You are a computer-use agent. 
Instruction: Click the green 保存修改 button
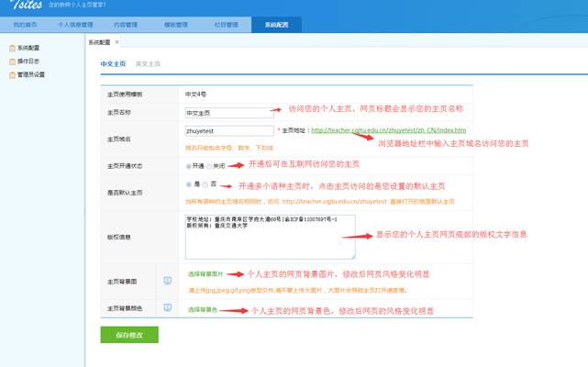tap(129, 335)
